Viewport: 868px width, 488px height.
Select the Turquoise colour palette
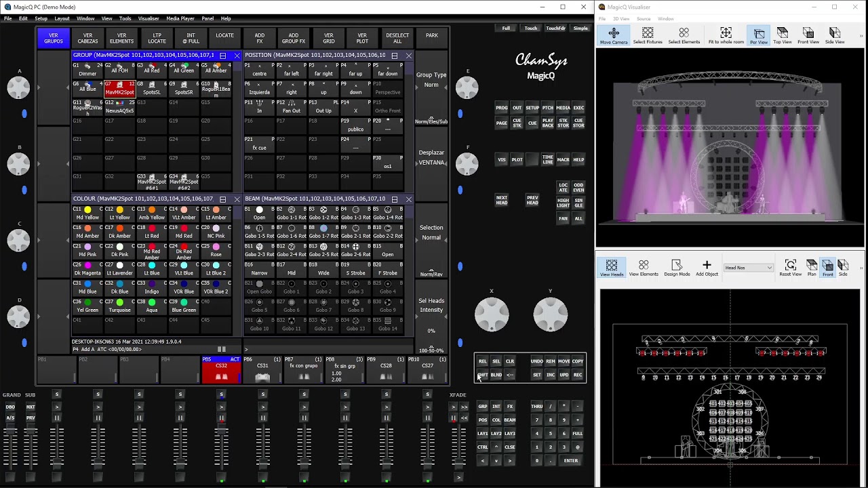(x=120, y=306)
